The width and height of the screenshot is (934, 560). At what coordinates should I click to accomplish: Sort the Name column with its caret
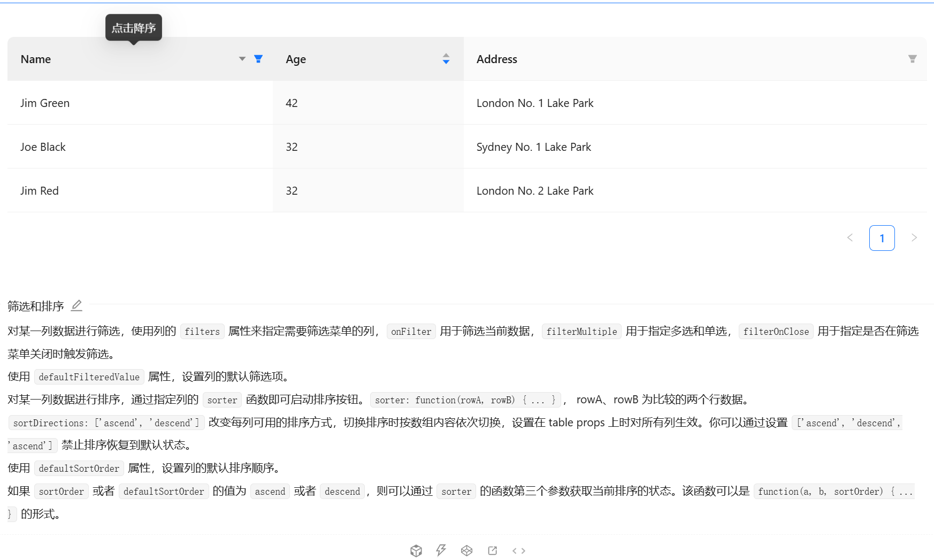[242, 59]
